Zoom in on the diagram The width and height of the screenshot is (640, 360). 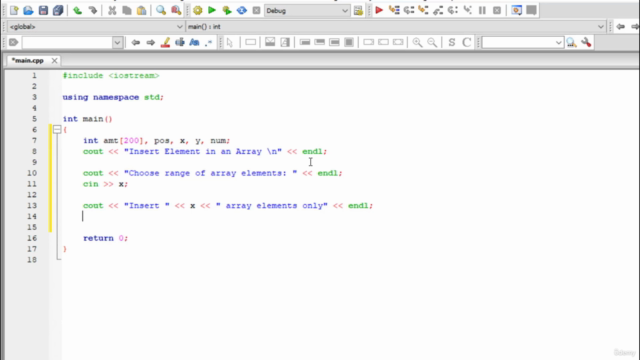[417, 42]
